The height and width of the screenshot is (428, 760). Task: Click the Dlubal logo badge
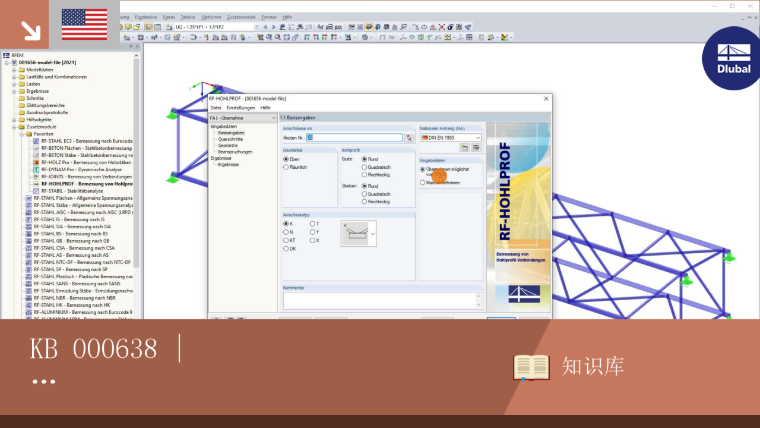731,58
